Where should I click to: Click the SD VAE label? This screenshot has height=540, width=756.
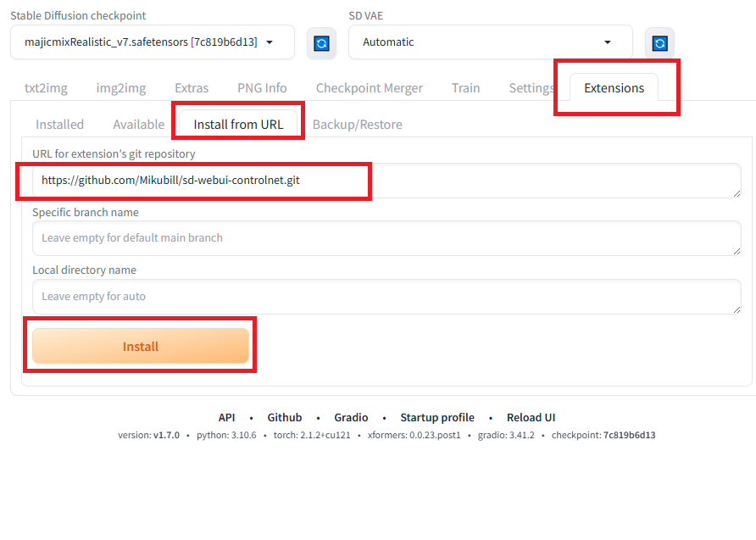point(366,16)
